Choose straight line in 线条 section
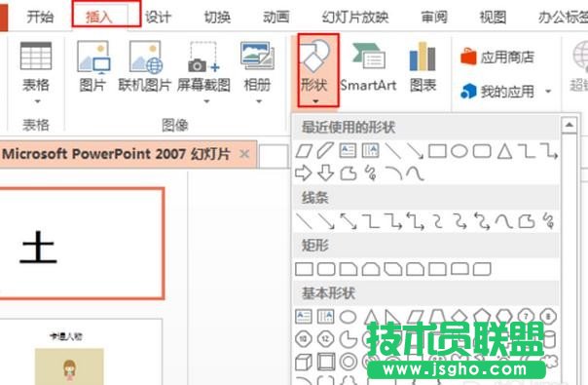 coord(304,221)
